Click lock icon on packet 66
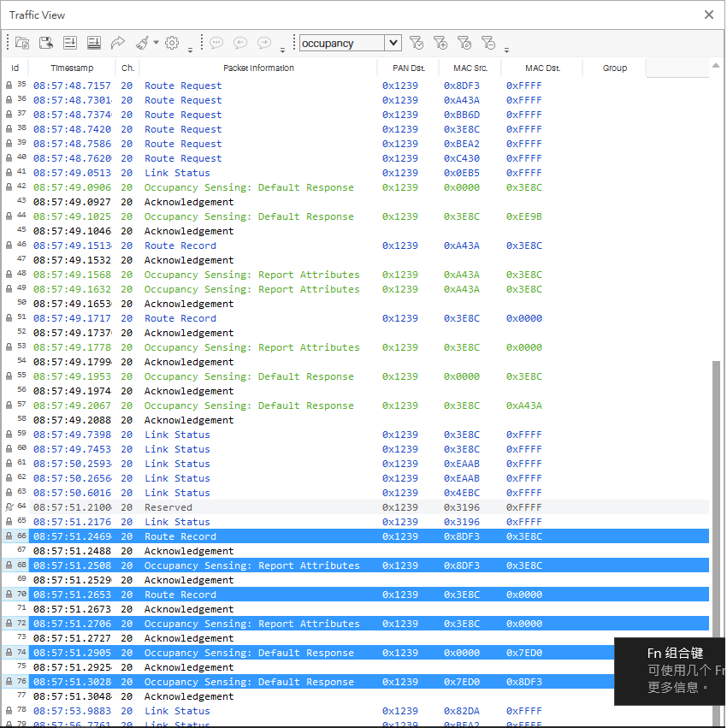This screenshot has width=727, height=728. (x=9, y=536)
